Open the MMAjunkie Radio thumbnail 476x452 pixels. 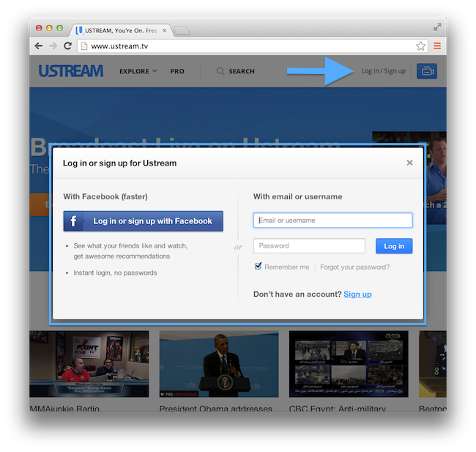89,364
